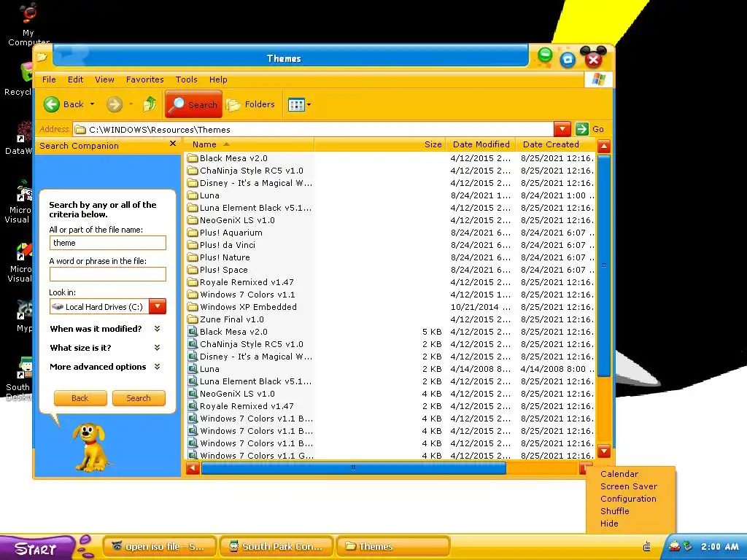Viewport: 747px width, 560px height.
Task: Click the folder icon in the title bar
Action: pyautogui.click(x=42, y=58)
